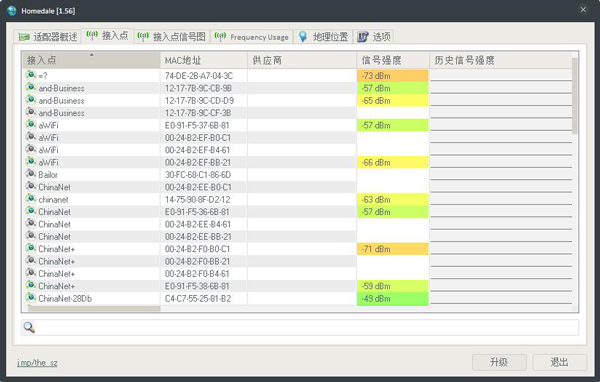Select MAC address C4-C7-55-25-81-B2
The height and width of the screenshot is (382, 600).
pos(198,299)
